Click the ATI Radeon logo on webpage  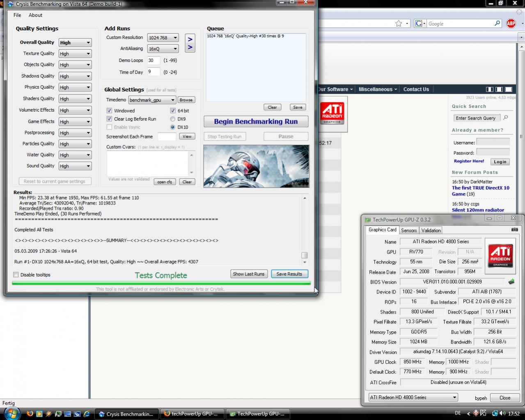point(332,113)
